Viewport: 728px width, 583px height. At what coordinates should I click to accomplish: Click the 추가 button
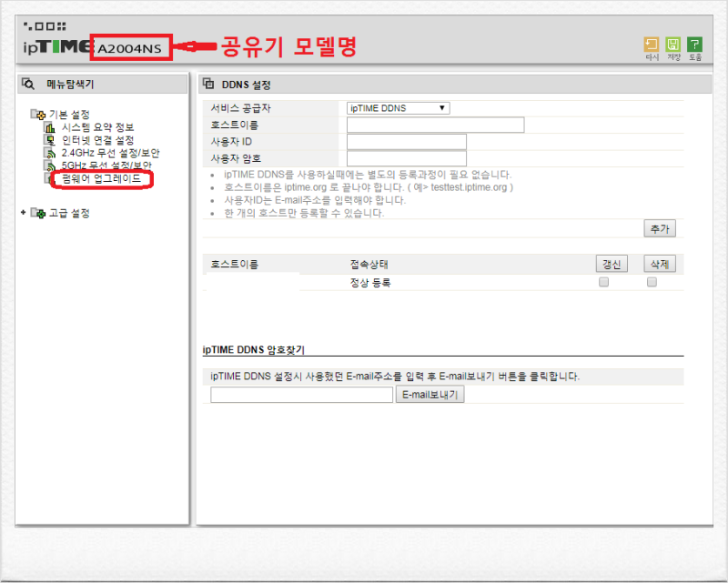(660, 228)
